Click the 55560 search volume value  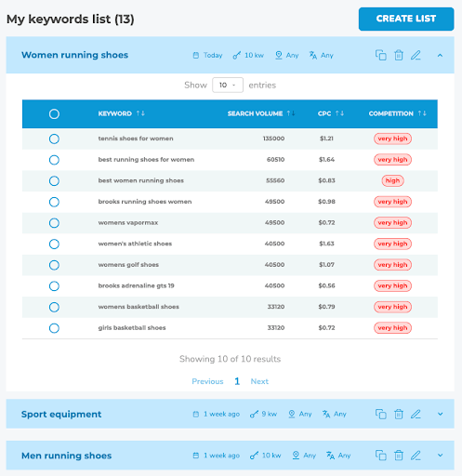[275, 180]
